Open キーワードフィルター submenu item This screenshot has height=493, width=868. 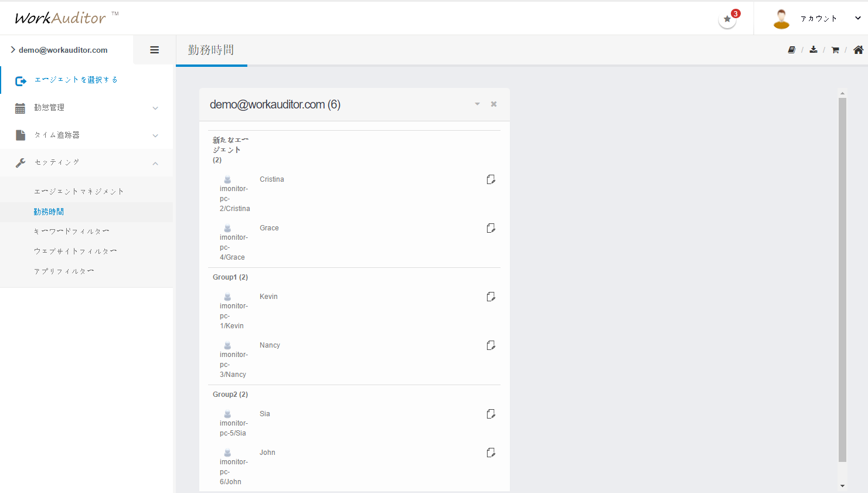point(72,232)
